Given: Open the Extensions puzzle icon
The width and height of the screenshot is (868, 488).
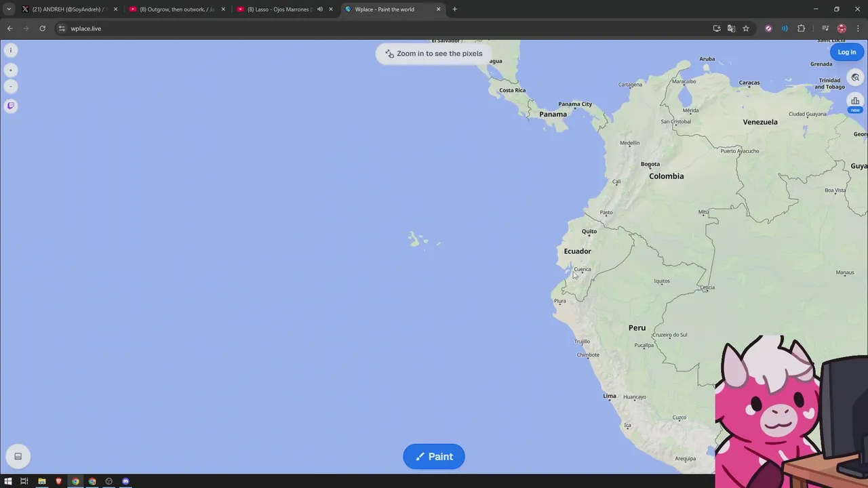Looking at the screenshot, I should (802, 28).
